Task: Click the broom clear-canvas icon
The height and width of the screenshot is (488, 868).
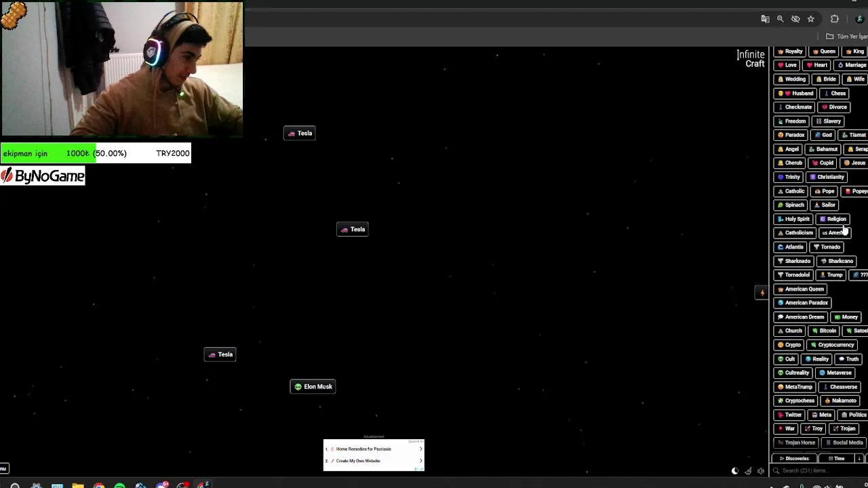Action: point(748,471)
